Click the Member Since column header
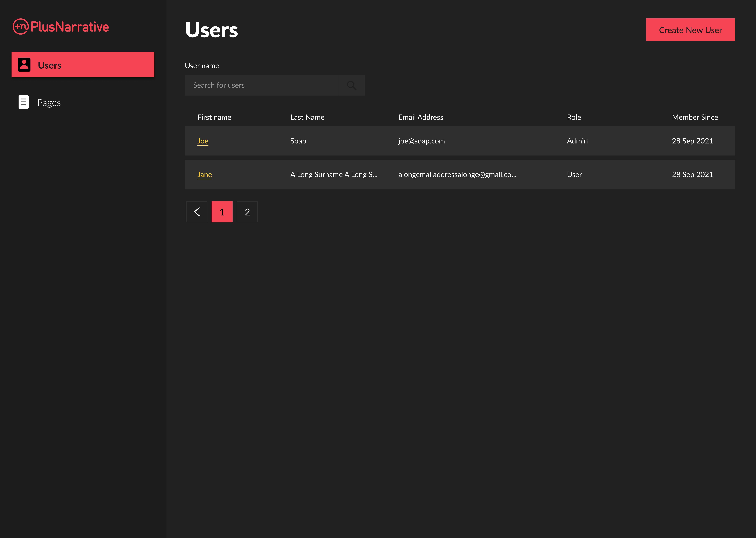This screenshot has width=756, height=538. coord(695,117)
